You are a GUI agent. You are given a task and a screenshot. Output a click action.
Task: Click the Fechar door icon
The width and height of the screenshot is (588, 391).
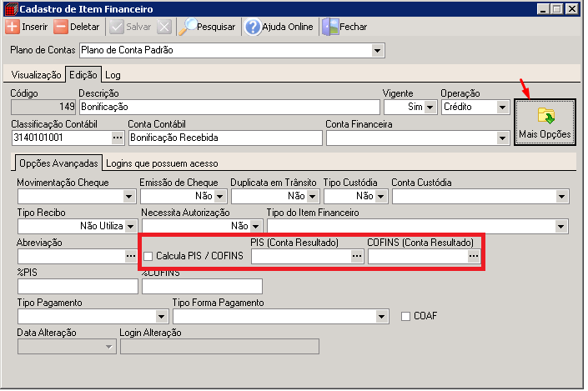point(330,27)
